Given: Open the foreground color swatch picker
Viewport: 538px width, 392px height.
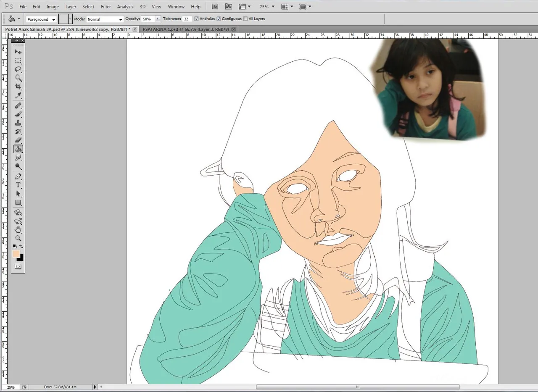Looking at the screenshot, I should pos(16,253).
